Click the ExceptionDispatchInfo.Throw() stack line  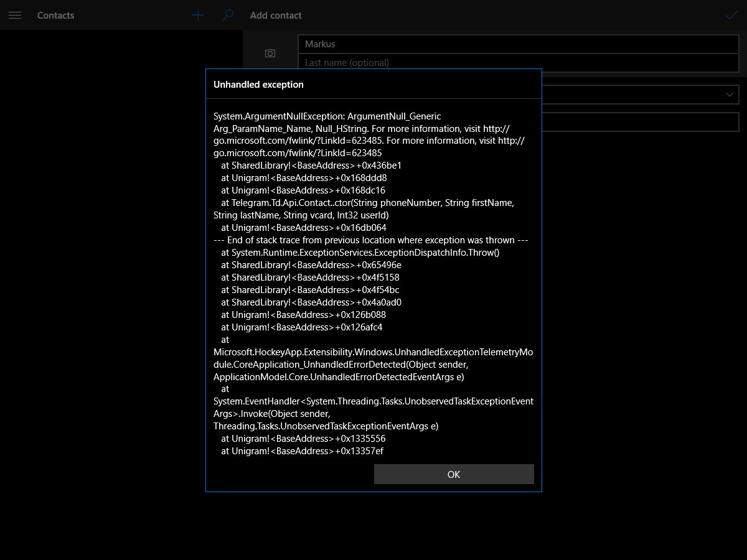[x=360, y=253]
